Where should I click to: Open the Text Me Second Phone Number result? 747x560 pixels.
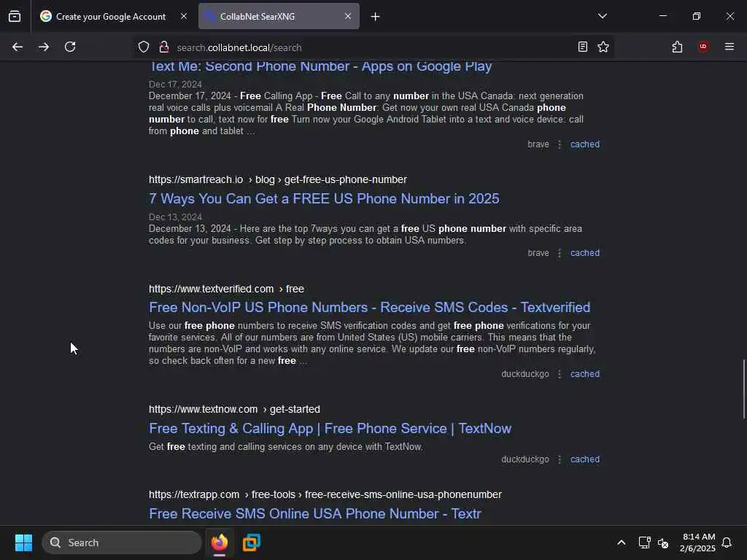[x=320, y=66]
